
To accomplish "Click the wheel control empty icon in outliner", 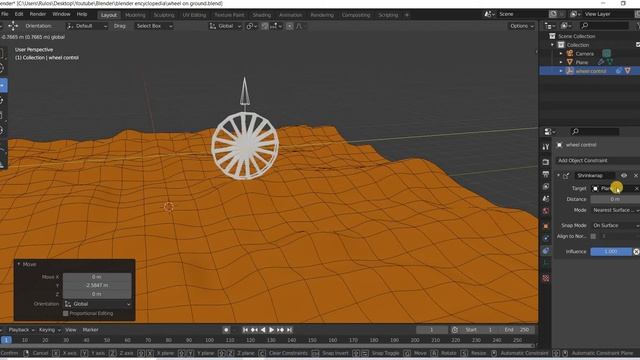I will (570, 71).
